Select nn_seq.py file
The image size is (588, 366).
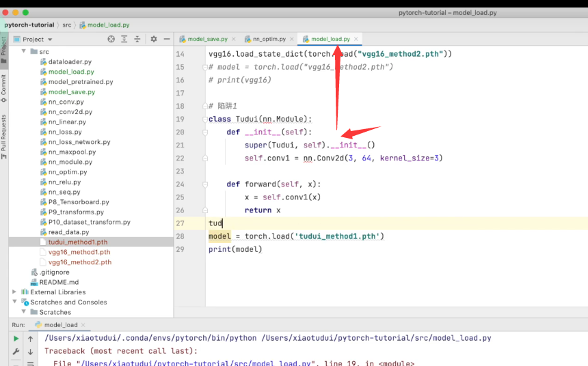click(x=64, y=192)
